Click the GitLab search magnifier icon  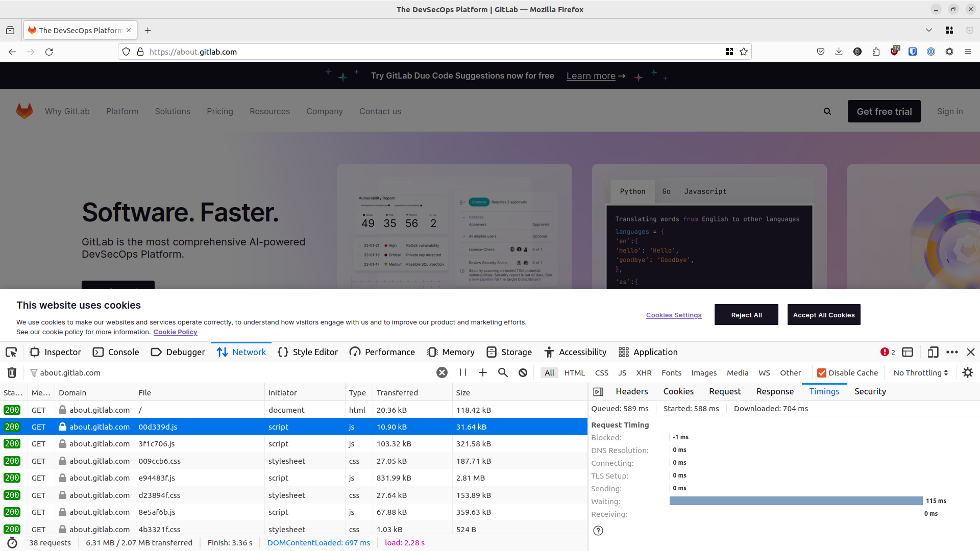[827, 111]
